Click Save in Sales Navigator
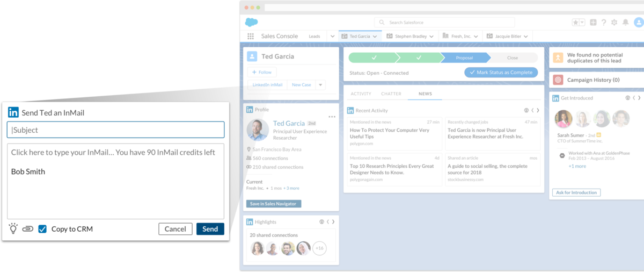Screen dimensions: 644x272 point(274,204)
